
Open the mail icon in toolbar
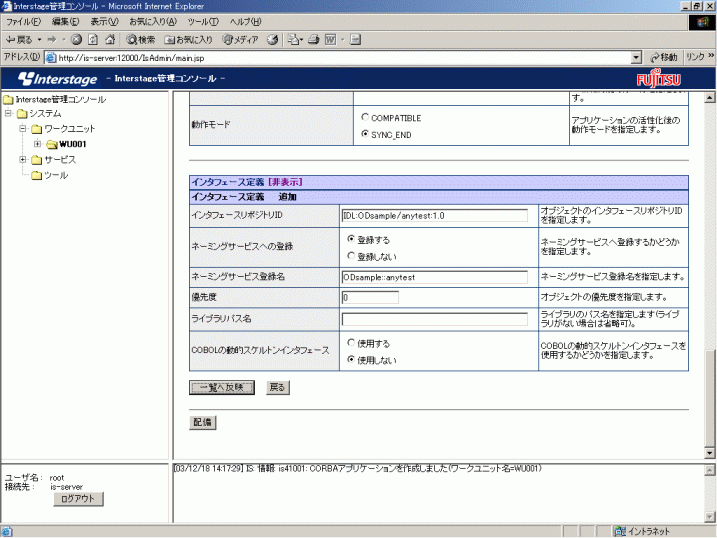[294, 40]
